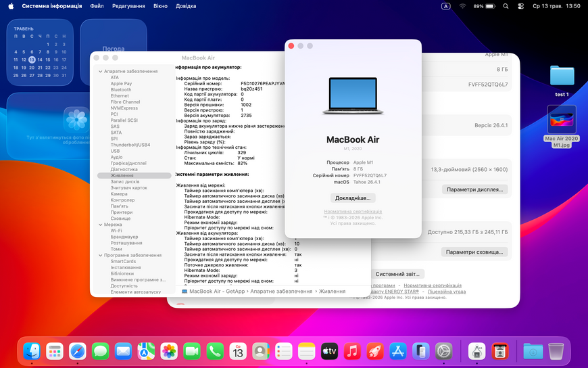Open the Mail app from Dock
Image resolution: width=588 pixels, height=368 pixels.
click(124, 352)
